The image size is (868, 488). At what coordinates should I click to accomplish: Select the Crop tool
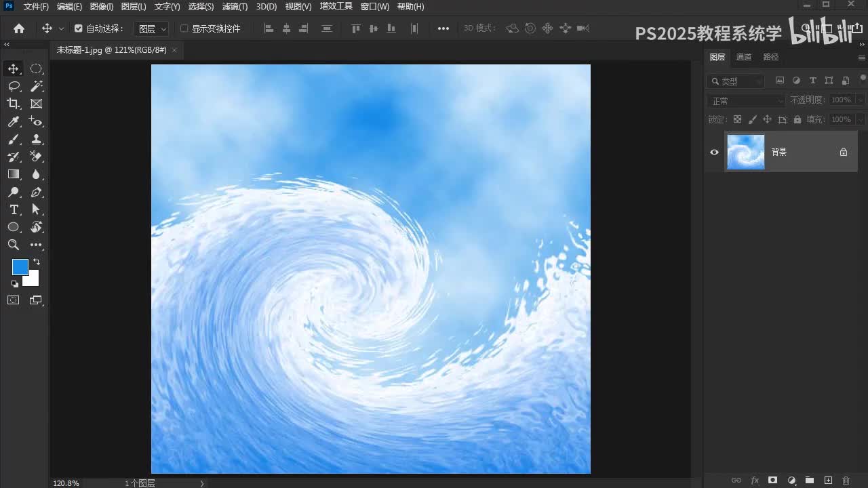tap(14, 104)
